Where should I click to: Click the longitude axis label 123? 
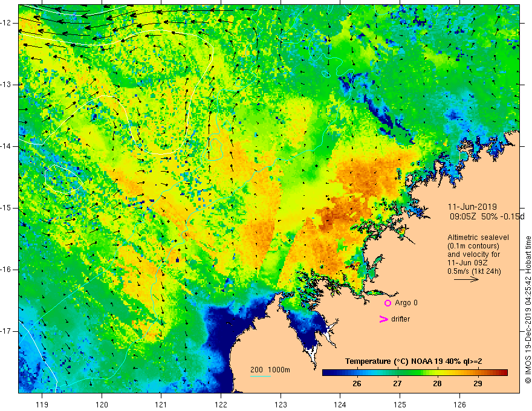coord(281,404)
